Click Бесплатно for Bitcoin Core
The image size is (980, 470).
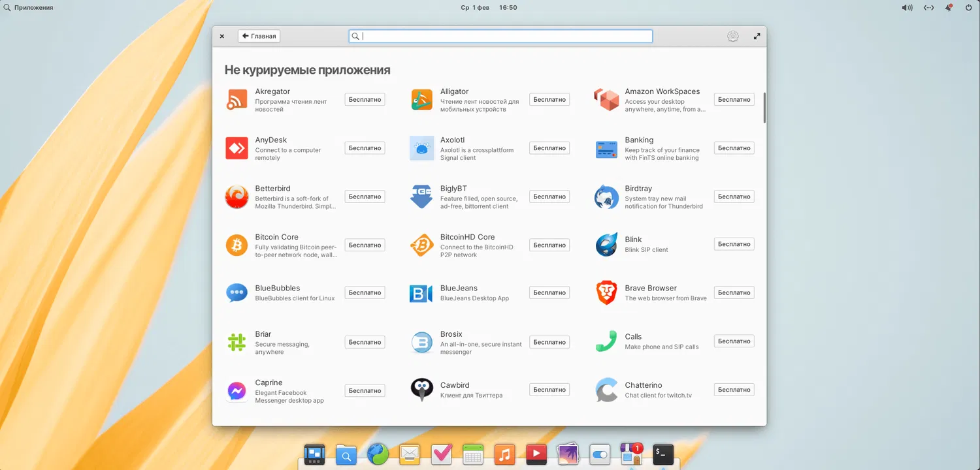(365, 245)
